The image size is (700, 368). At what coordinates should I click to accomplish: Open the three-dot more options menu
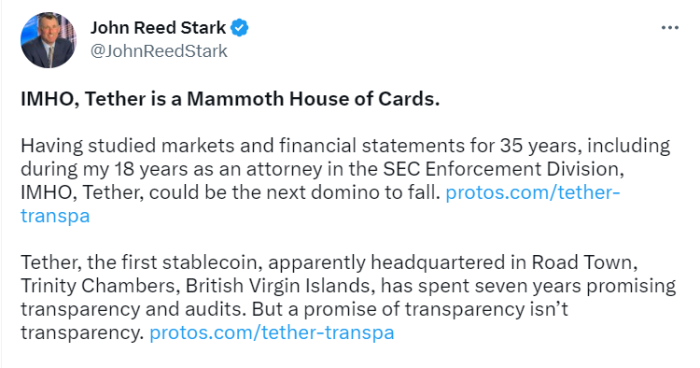tap(670, 28)
